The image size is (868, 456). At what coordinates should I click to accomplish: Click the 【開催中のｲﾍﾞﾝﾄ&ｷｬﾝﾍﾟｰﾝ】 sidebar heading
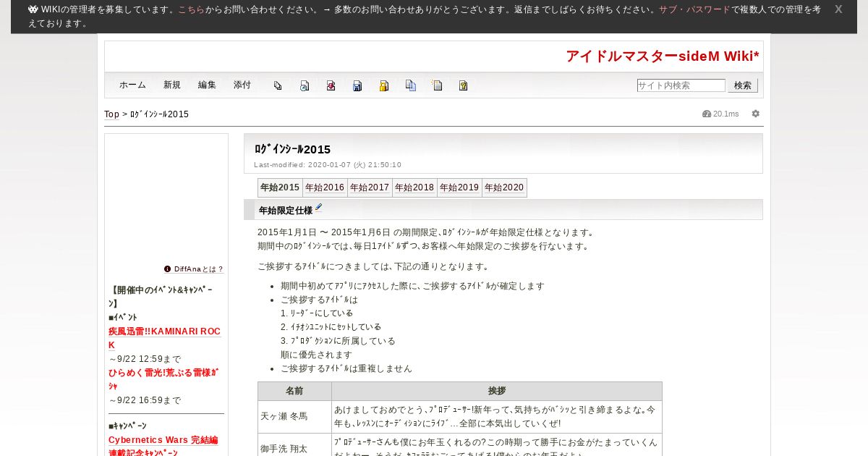point(160,297)
